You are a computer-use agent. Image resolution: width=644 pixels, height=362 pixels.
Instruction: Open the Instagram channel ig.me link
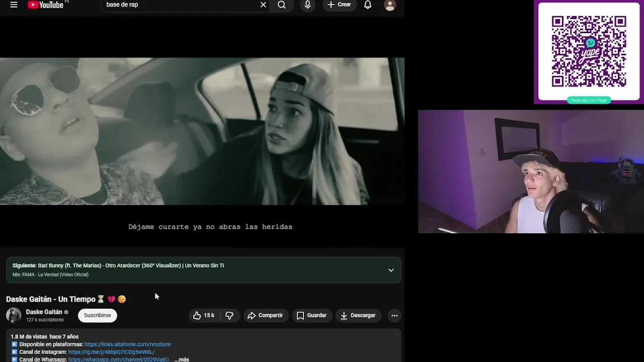(111, 352)
